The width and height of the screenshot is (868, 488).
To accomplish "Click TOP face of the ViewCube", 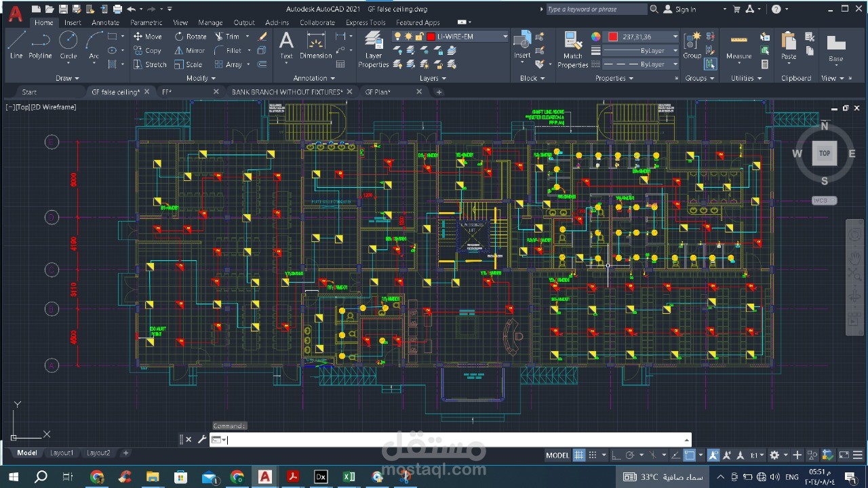I will click(825, 153).
